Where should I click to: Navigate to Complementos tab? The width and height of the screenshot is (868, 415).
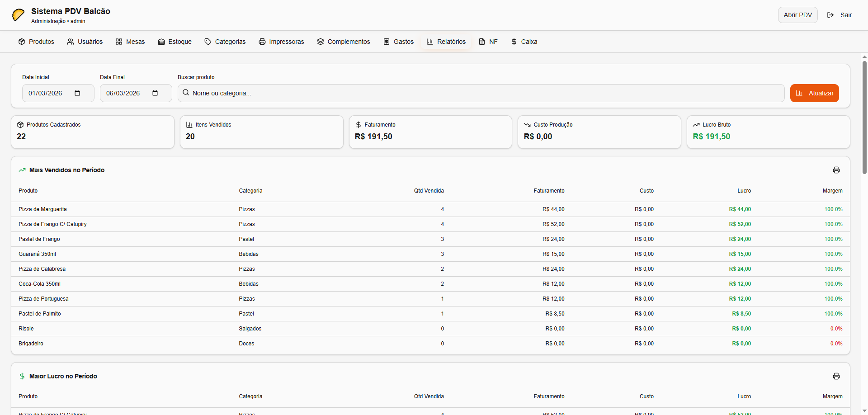pyautogui.click(x=344, y=42)
